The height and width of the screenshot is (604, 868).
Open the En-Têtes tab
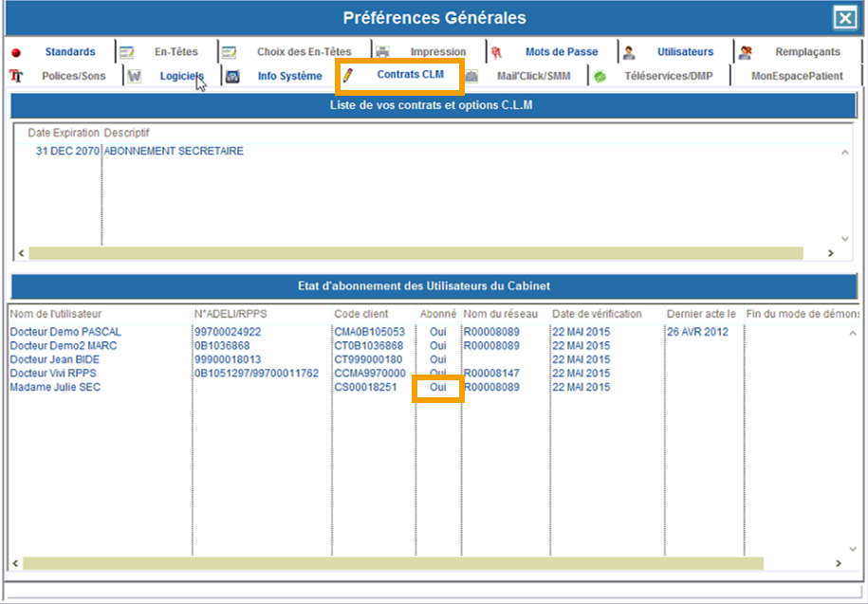(175, 52)
